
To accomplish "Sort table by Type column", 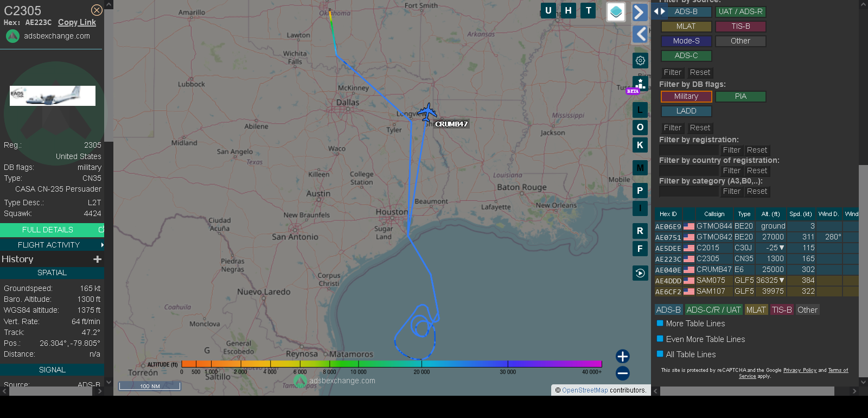I will [744, 214].
